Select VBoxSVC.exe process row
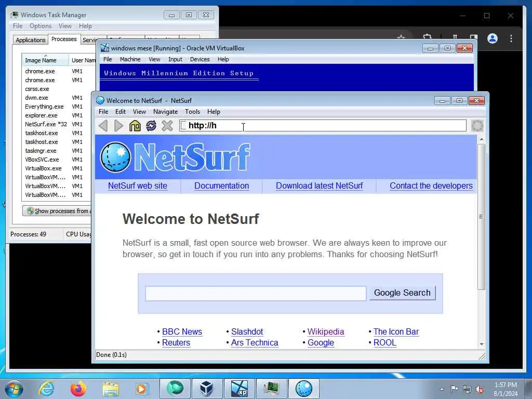Screen dimensions: 532x399 tap(57, 159)
